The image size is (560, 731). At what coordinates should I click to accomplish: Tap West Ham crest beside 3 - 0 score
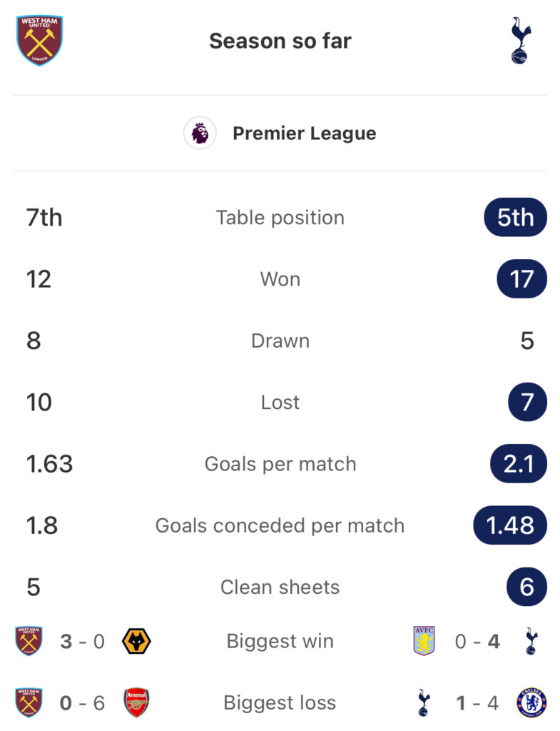29,641
